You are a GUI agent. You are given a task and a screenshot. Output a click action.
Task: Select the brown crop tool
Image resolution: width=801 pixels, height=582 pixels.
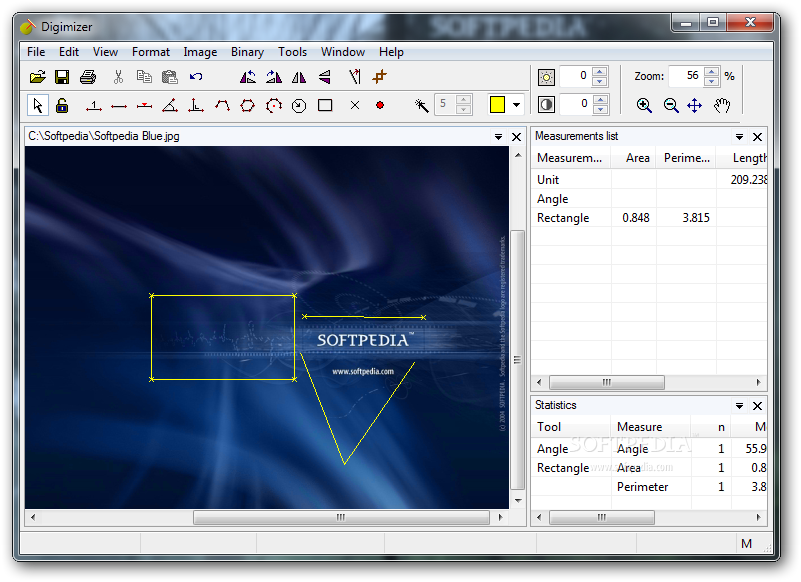pyautogui.click(x=379, y=77)
